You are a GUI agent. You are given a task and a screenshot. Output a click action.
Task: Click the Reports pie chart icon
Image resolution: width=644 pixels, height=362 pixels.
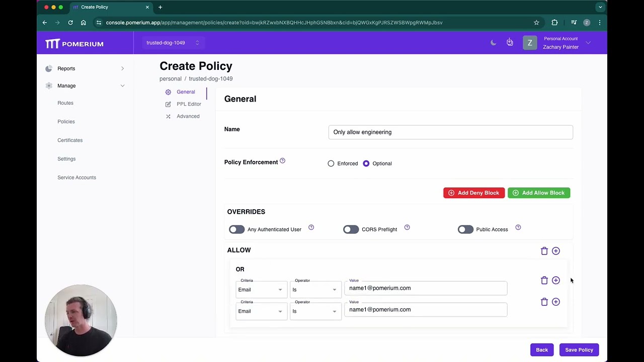click(49, 68)
